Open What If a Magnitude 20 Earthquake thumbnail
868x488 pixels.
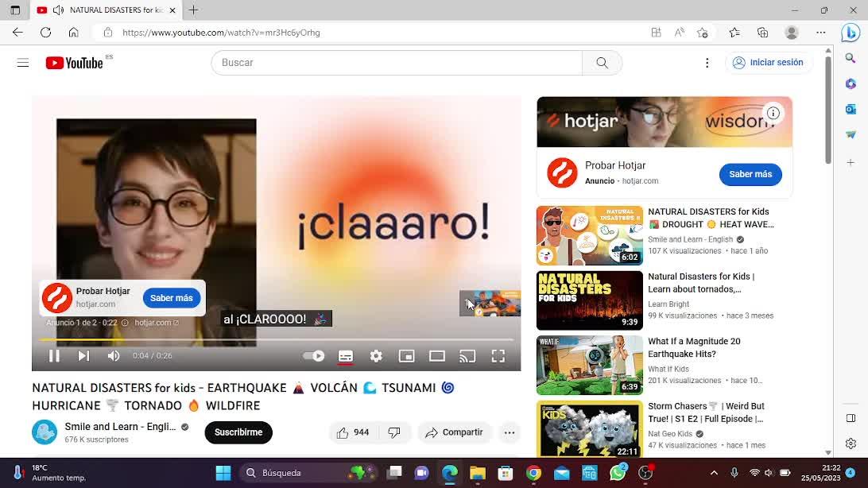590,365
